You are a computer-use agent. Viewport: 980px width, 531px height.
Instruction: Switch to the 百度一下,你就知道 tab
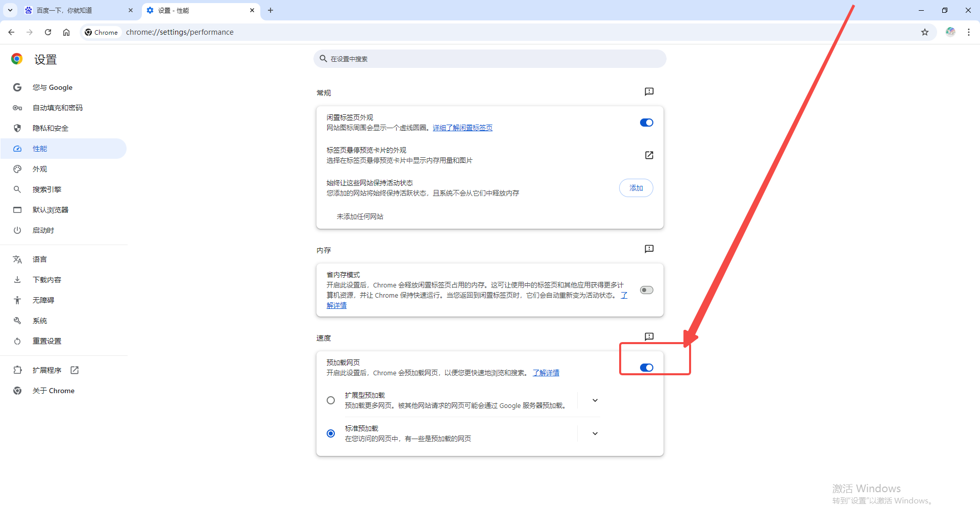coord(79,10)
